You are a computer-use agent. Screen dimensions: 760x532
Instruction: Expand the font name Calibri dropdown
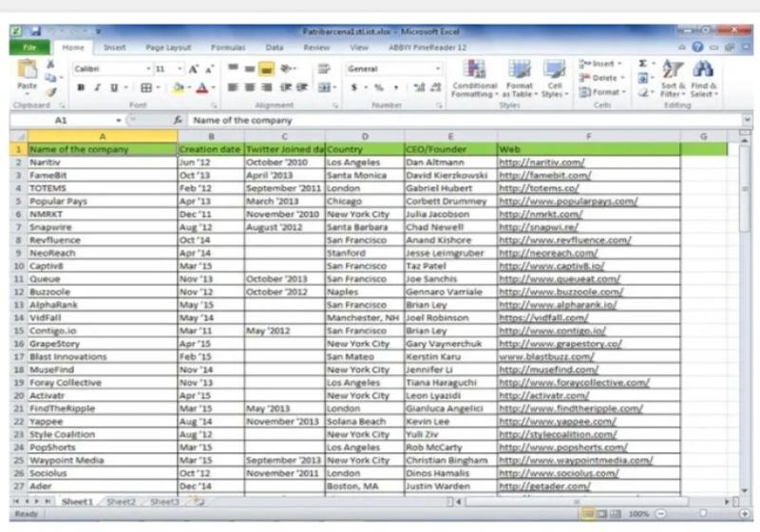[148, 69]
